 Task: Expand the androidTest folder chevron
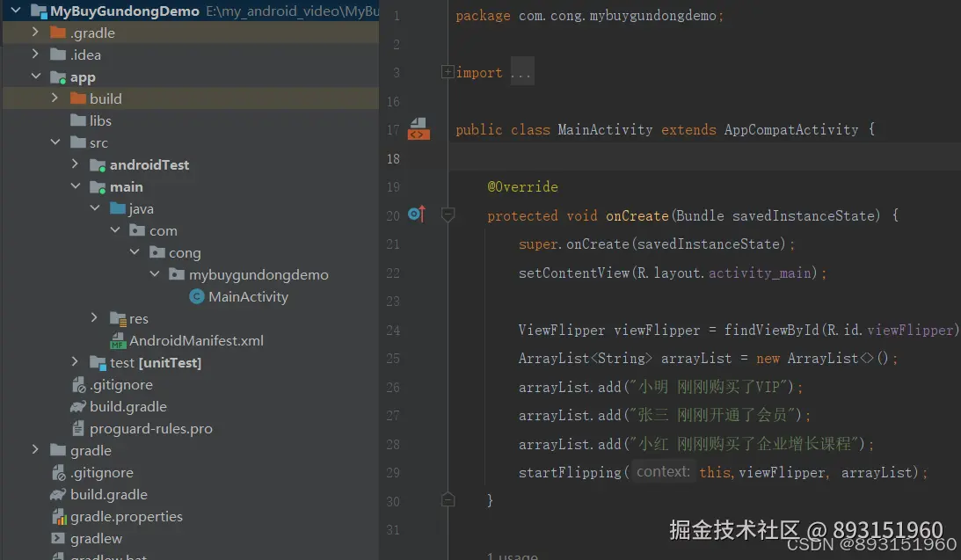75,164
